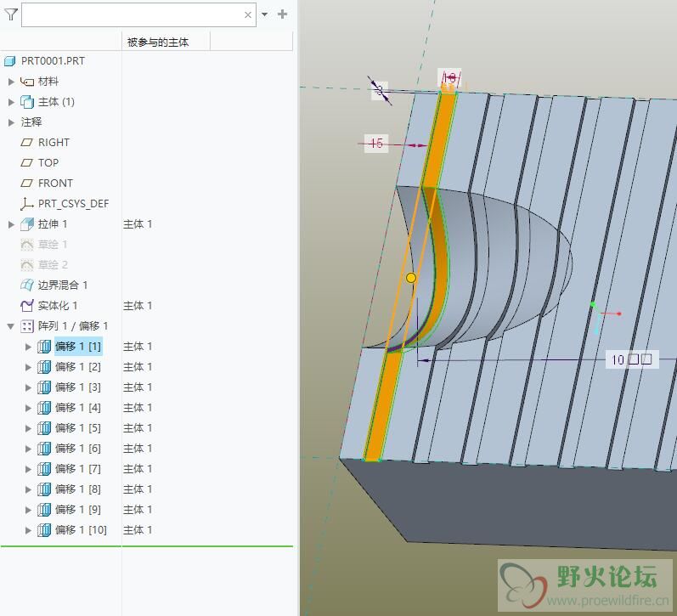The image size is (677, 616).
Task: Select the FRONT datum plane label
Action: [55, 184]
